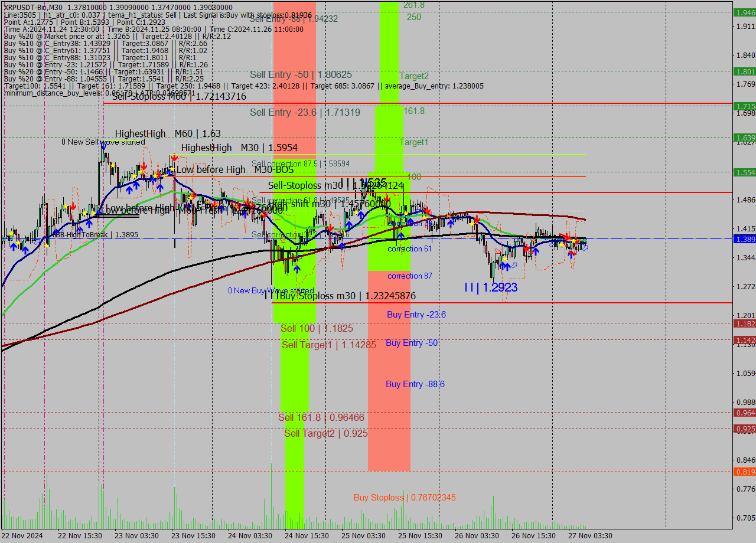Click 'Sell correction 87.5 | 1.58594' label

click(x=301, y=163)
